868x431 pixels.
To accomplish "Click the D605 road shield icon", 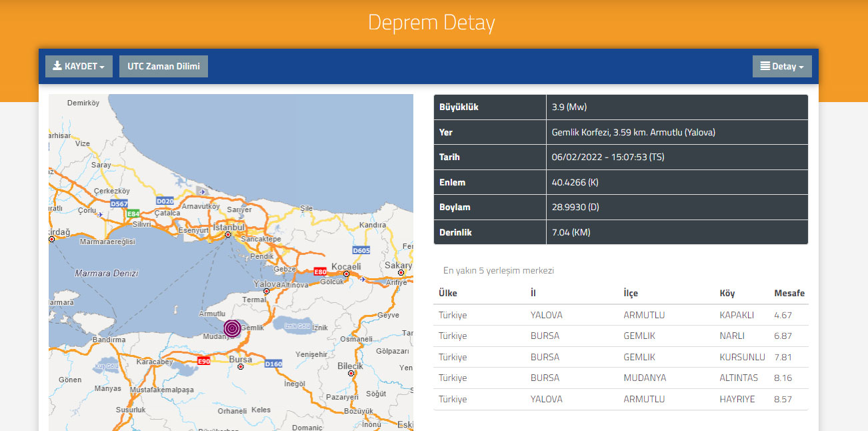I will click(361, 250).
